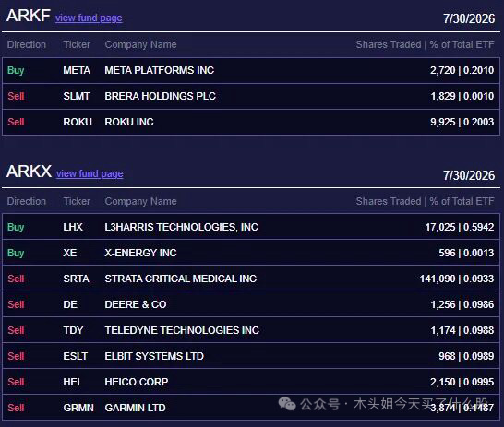The image size is (504, 427).
Task: Select the SLMT ticker cell
Action: (x=77, y=96)
